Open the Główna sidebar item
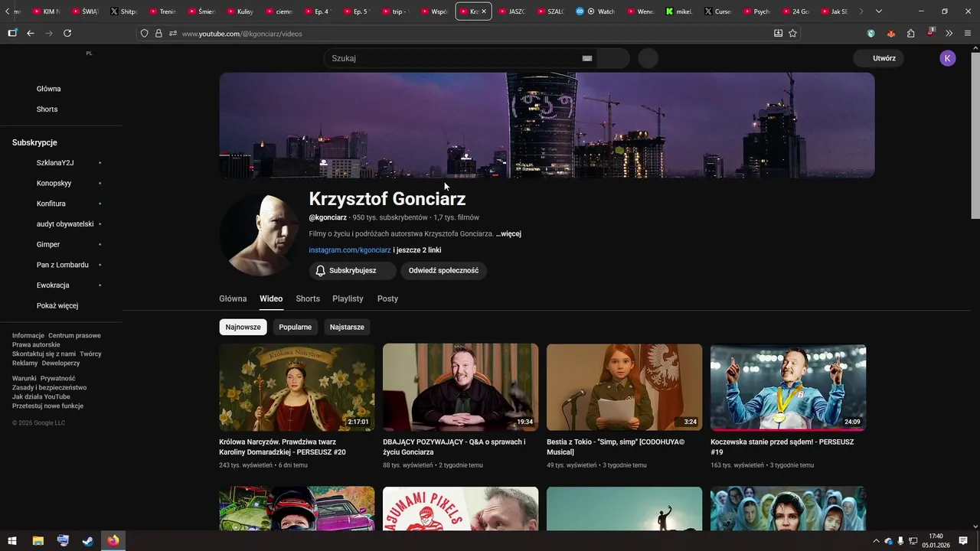 click(x=49, y=89)
